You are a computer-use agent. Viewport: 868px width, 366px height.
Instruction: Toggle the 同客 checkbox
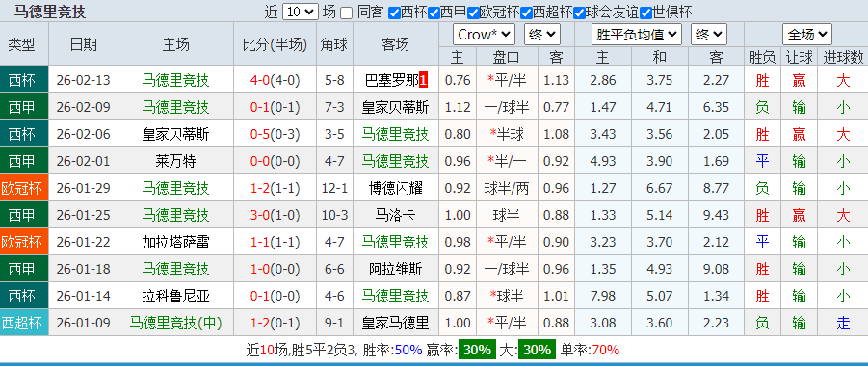(346, 13)
